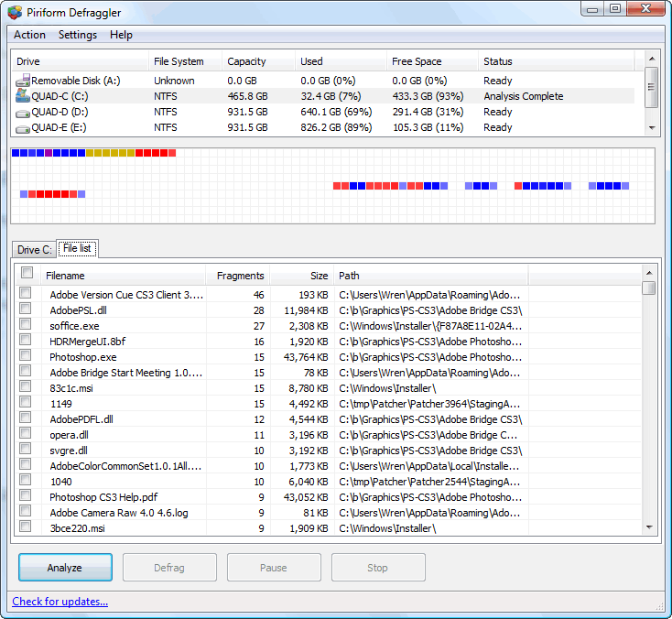Click the purple block in the drive map
The width and height of the screenshot is (672, 619).
click(49, 153)
